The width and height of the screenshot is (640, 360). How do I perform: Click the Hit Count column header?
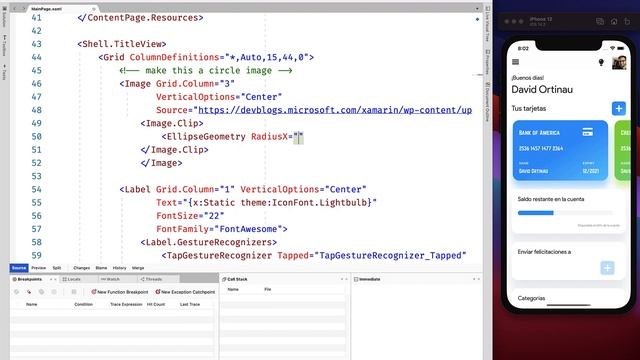(x=156, y=304)
